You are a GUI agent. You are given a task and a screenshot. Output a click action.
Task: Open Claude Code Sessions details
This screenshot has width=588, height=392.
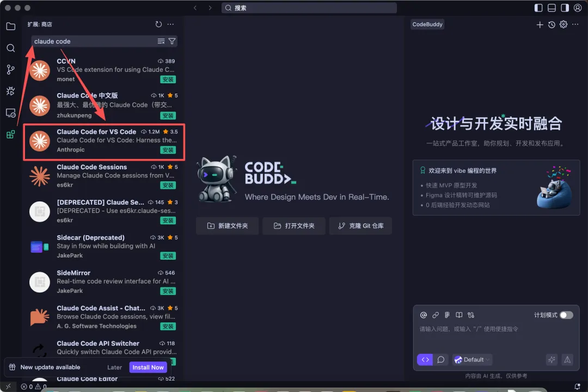[x=103, y=176]
